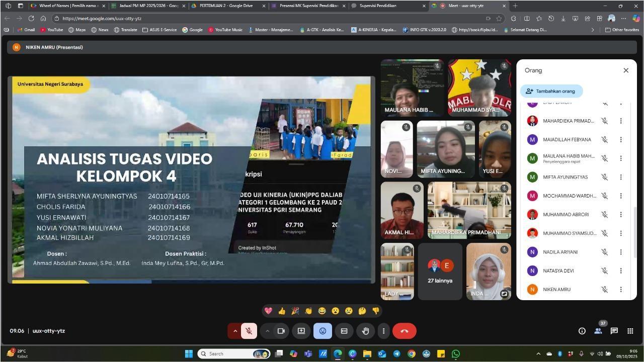
Task: Unmute the microphone
Action: pyautogui.click(x=249, y=331)
